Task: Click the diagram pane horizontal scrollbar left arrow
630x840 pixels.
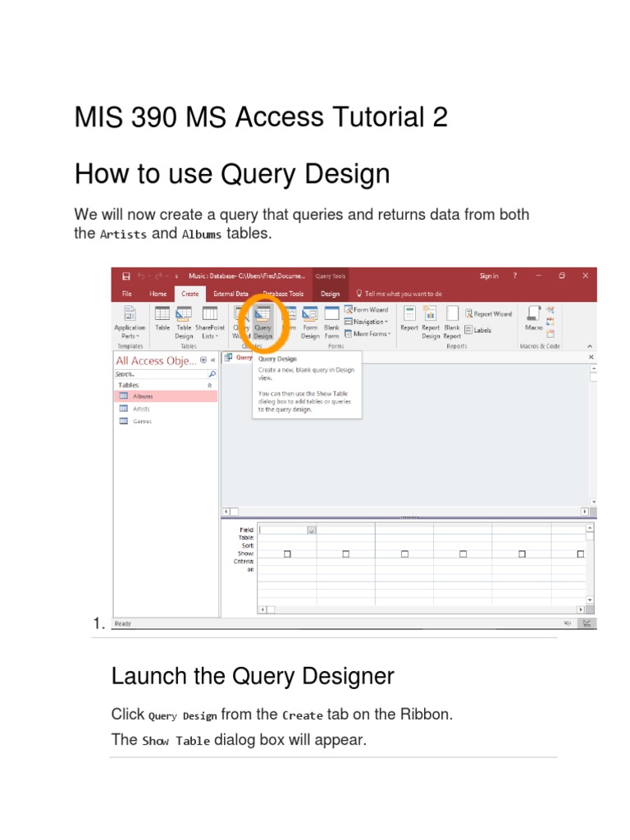Action: pos(226,512)
